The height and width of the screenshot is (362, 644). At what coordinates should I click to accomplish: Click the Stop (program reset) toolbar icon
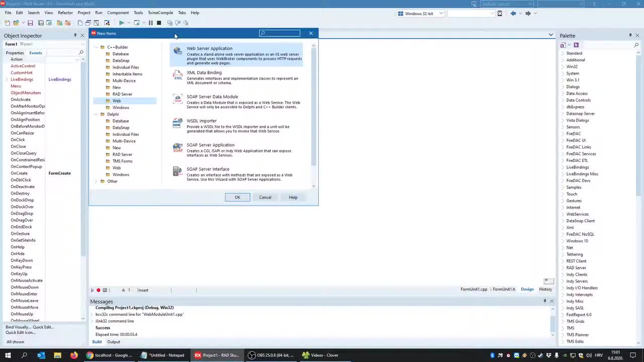click(x=159, y=23)
